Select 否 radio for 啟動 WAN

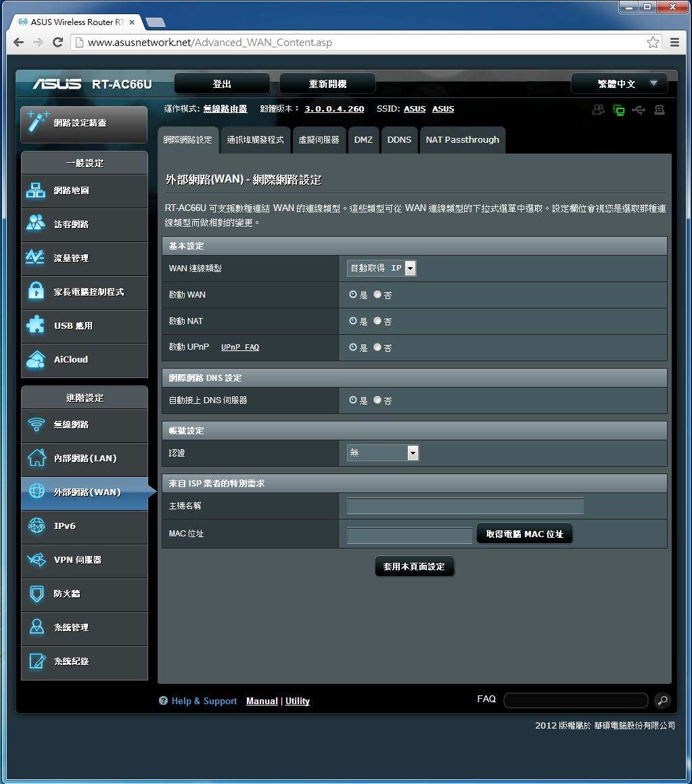[x=377, y=295]
